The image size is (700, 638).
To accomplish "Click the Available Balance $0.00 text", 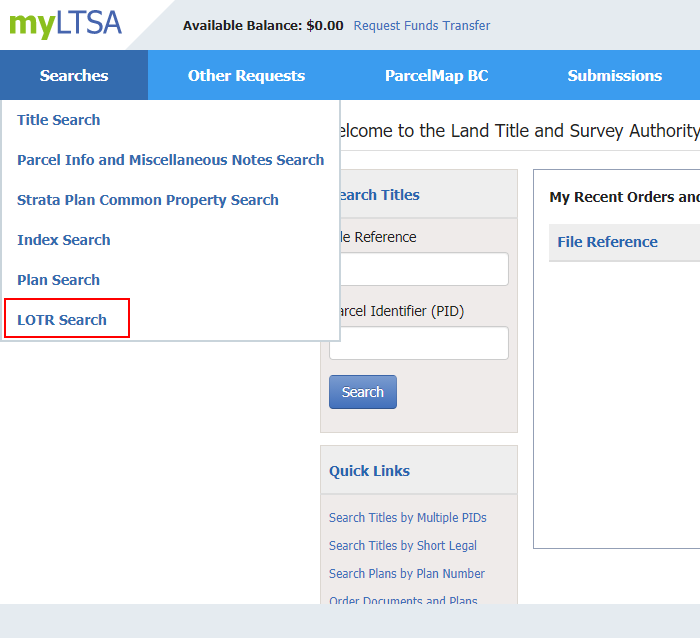I will (x=263, y=25).
